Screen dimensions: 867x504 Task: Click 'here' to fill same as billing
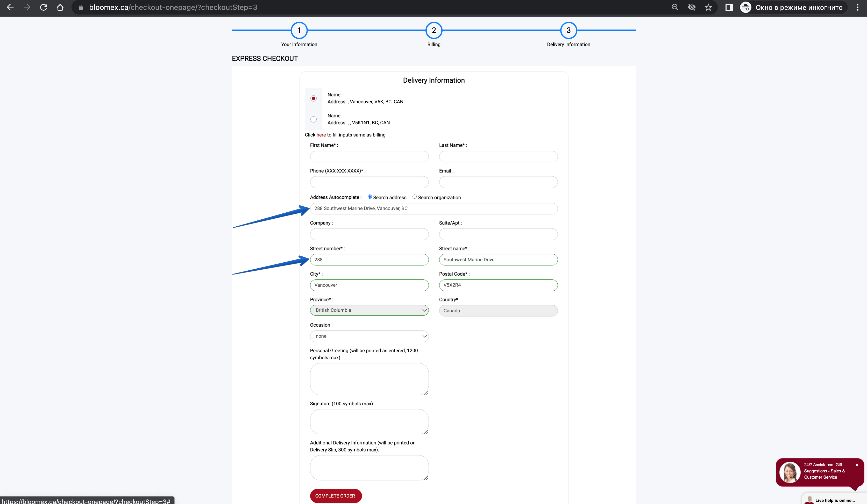(321, 135)
